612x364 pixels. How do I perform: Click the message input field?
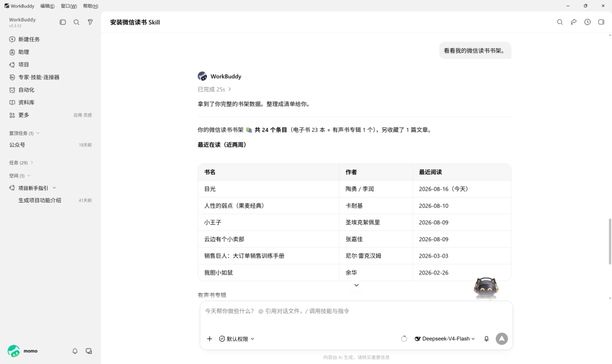356,311
